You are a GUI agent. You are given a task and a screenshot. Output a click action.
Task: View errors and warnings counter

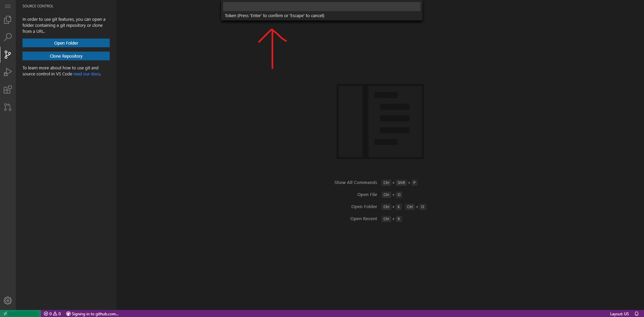coord(52,314)
